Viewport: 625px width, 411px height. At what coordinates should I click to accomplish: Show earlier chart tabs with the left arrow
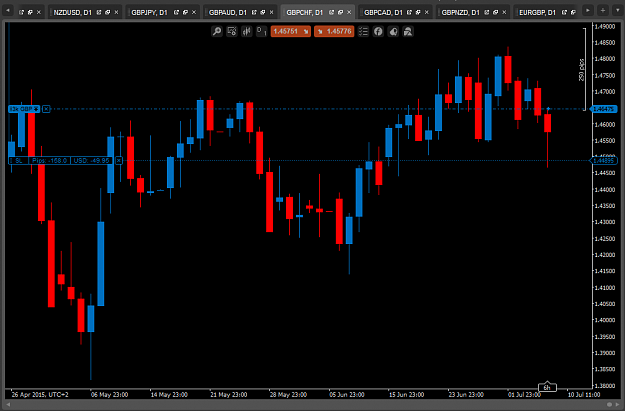8,10
